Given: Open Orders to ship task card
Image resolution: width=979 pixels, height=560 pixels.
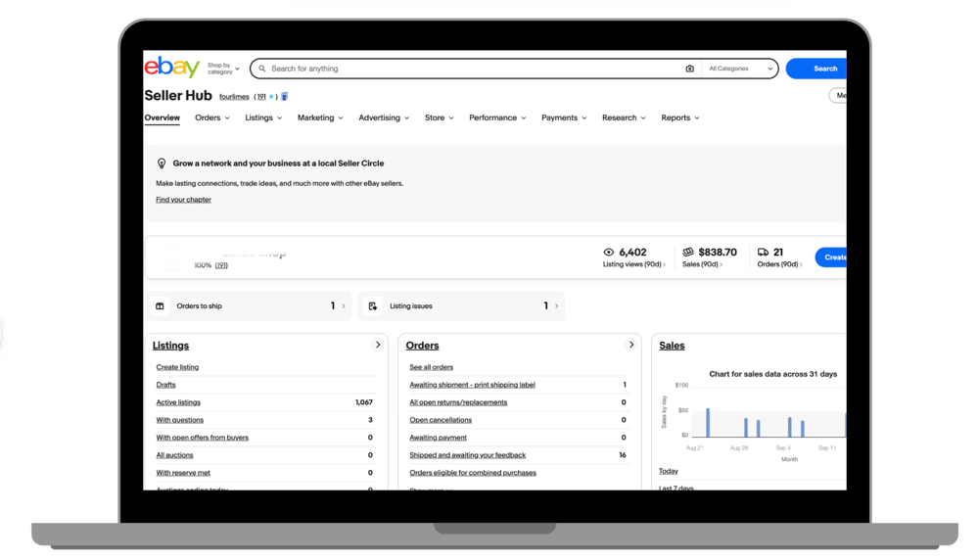Looking at the screenshot, I should pyautogui.click(x=250, y=305).
